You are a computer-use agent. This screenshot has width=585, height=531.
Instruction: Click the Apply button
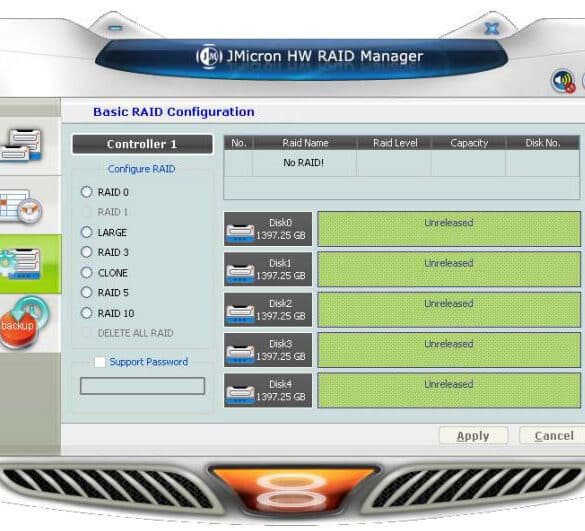(x=473, y=436)
